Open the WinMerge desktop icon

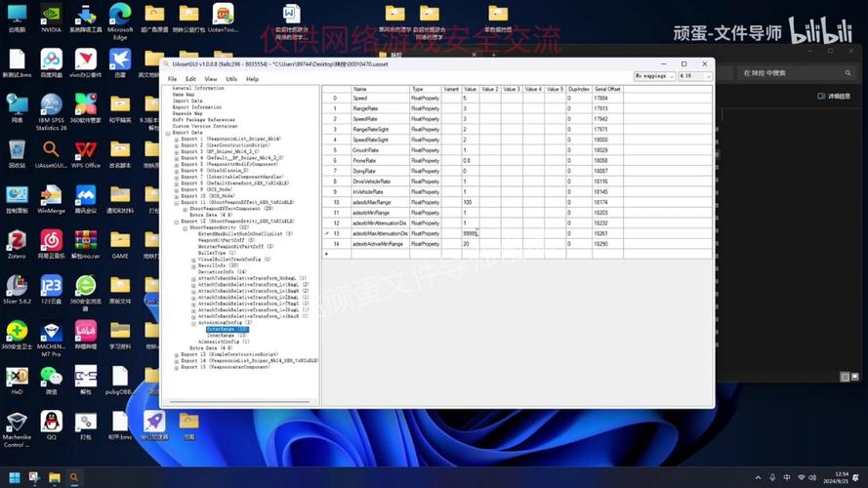point(51,200)
